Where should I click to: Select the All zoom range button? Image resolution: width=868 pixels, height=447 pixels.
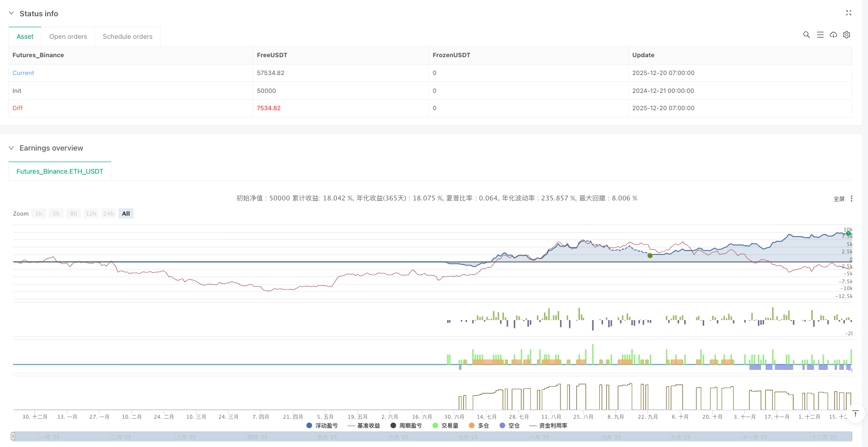(126, 214)
